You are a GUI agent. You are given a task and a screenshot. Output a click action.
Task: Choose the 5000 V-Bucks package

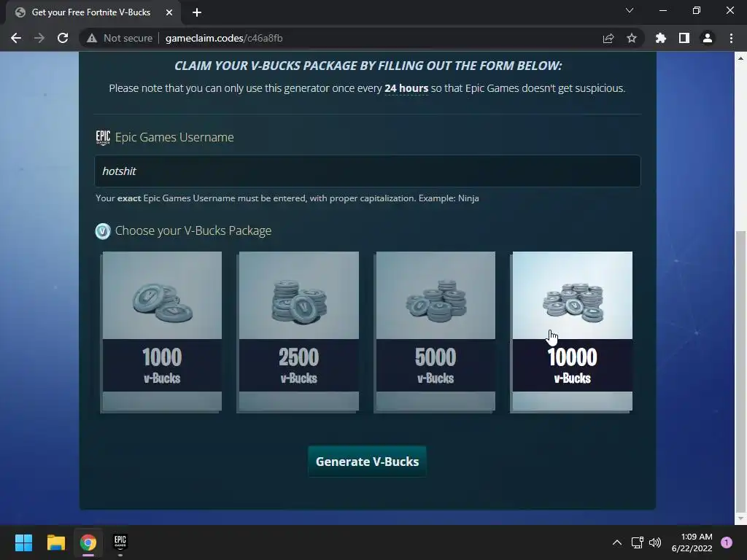[x=436, y=331]
